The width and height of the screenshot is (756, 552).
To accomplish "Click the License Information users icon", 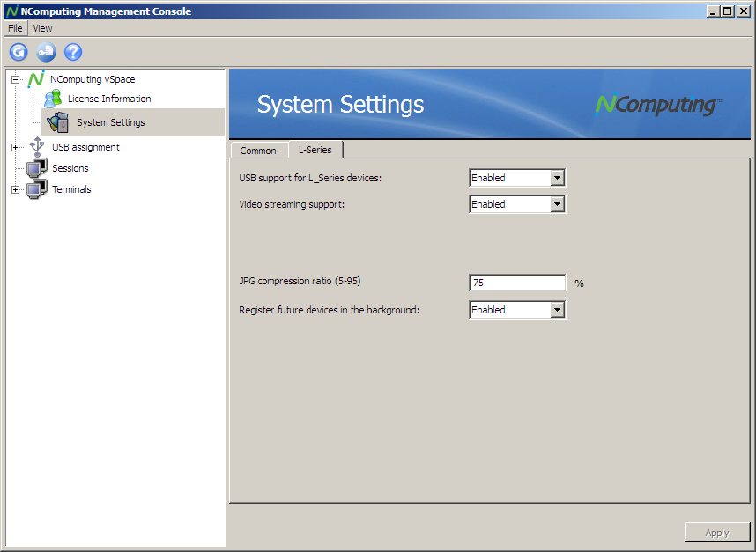I will [53, 99].
